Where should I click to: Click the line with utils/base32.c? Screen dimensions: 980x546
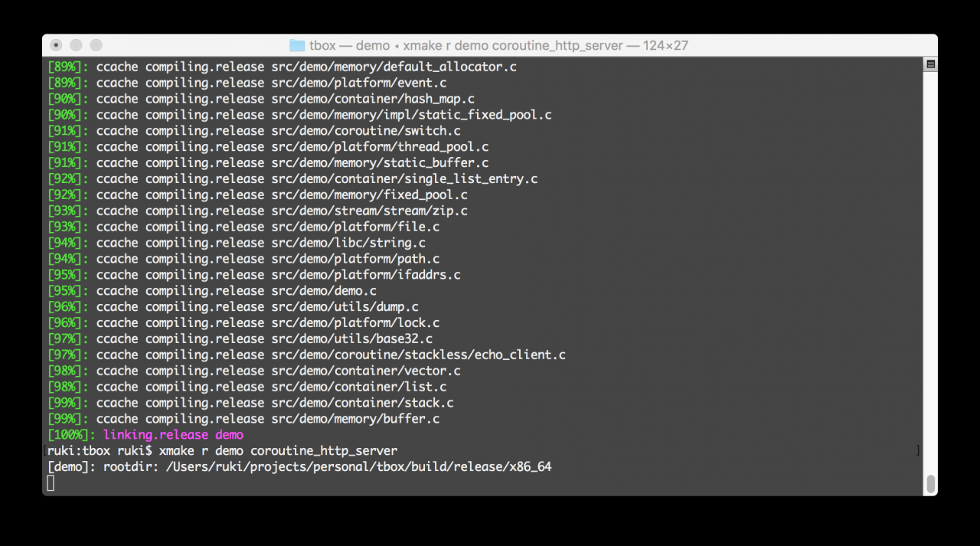(240, 338)
